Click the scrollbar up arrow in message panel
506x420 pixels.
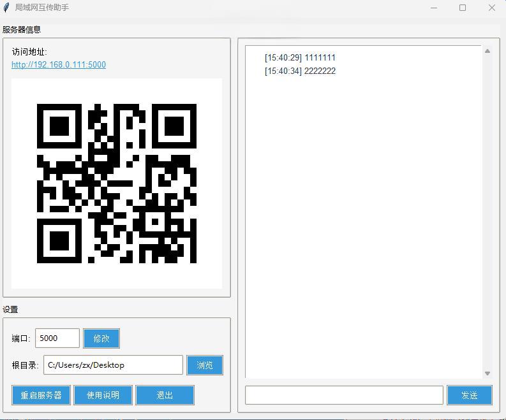[487, 51]
